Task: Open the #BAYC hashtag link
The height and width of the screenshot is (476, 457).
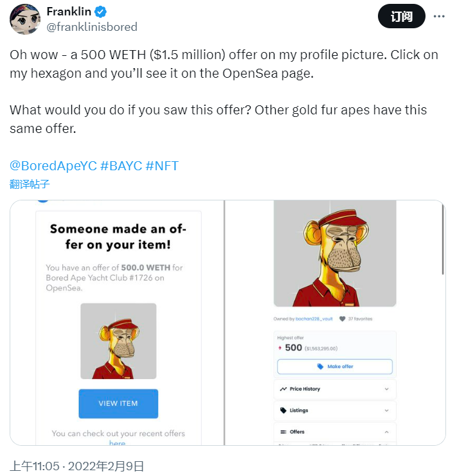Action: point(121,166)
